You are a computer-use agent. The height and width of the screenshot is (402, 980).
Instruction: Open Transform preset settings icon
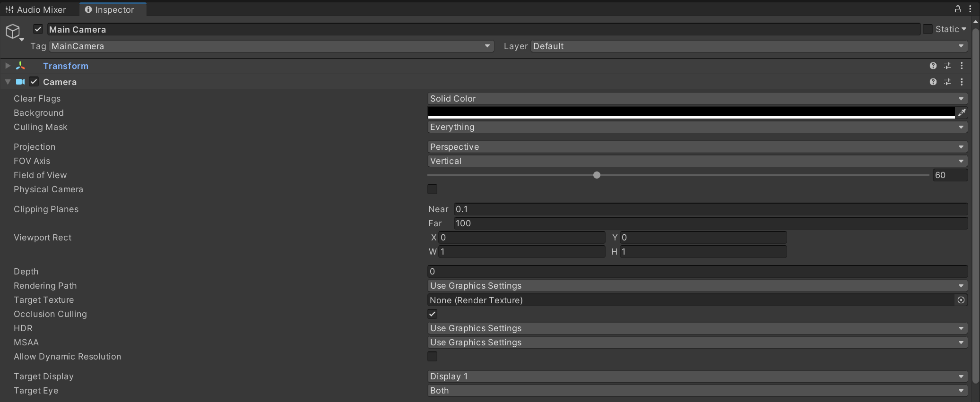947,66
